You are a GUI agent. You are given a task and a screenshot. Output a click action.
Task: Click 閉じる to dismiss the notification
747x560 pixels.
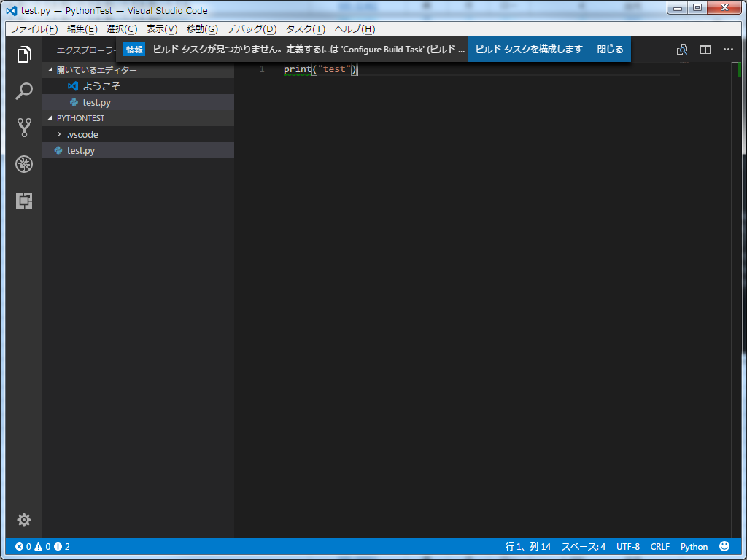611,50
